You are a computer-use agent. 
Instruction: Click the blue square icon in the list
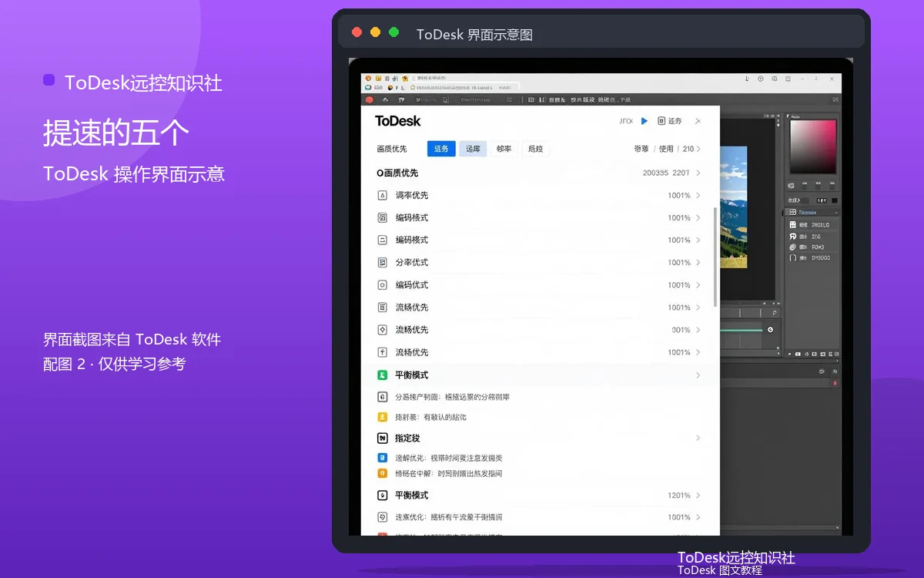[x=382, y=458]
